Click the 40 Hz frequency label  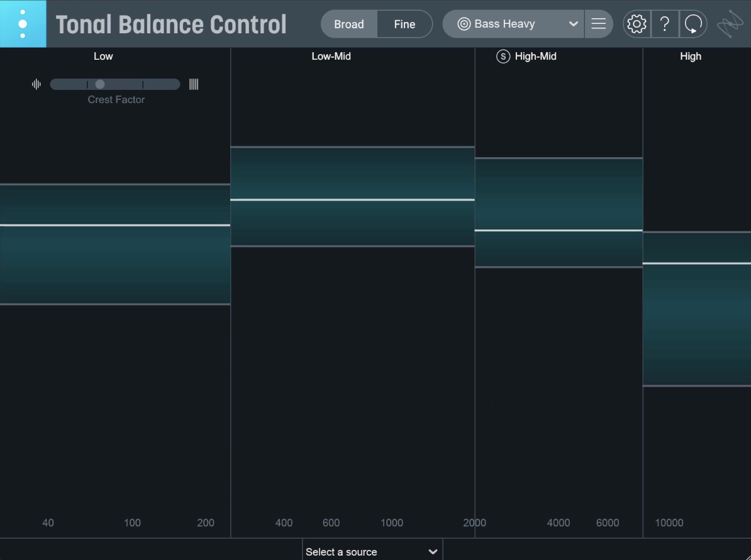[48, 523]
